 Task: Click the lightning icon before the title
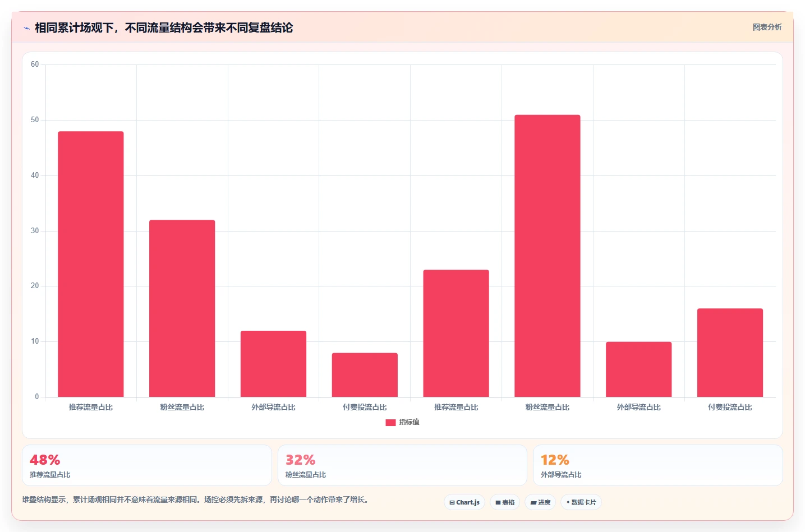pos(26,28)
